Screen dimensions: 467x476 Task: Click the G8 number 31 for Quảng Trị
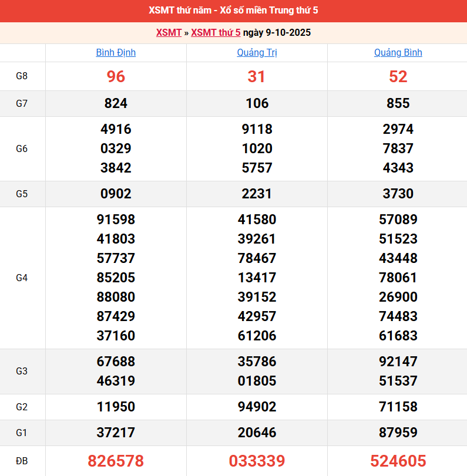[x=257, y=77]
